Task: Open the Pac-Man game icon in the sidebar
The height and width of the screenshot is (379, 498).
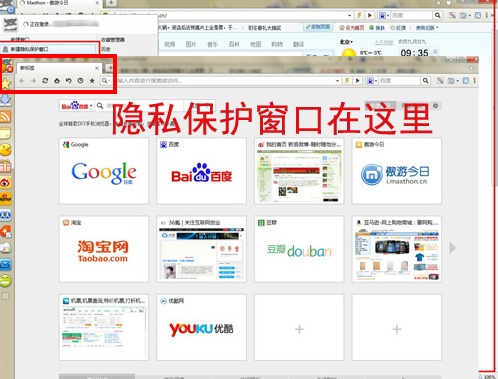Action: (x=6, y=150)
